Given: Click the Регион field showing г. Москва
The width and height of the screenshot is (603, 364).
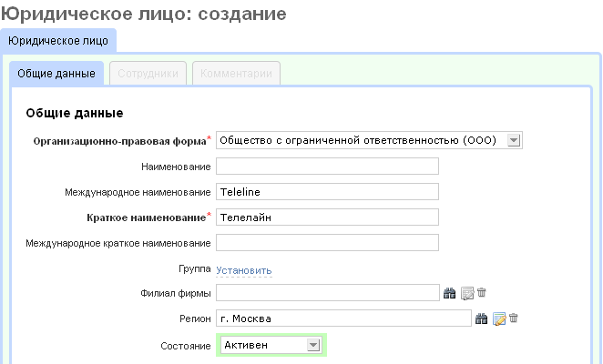Looking at the screenshot, I should [x=343, y=318].
